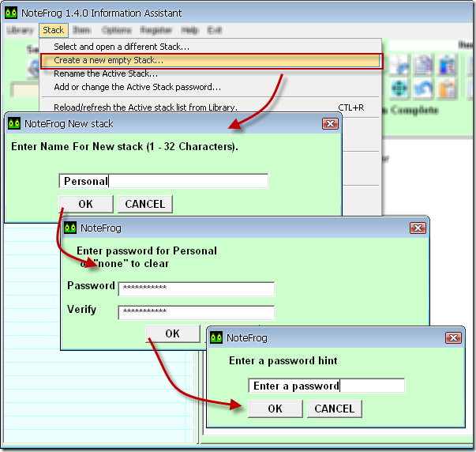Close the Enter password dialog
Screen dimensions: 476x452
[x=418, y=228]
